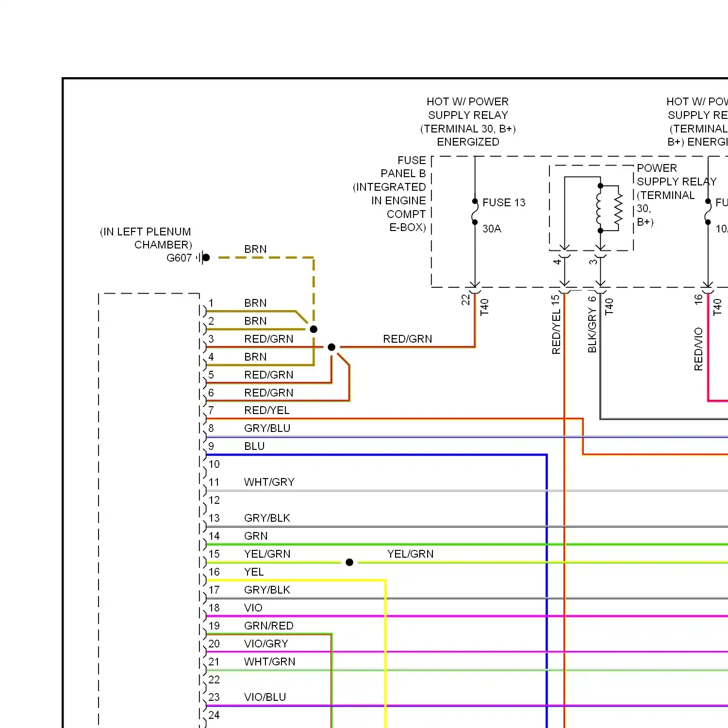Click the G607 ground symbol

(204, 258)
